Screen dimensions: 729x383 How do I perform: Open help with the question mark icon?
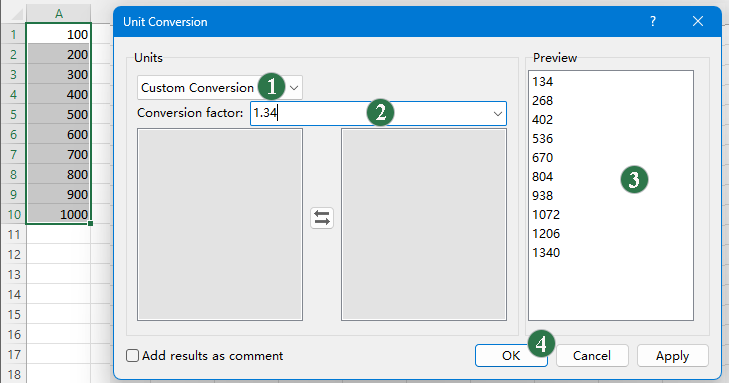coord(653,21)
